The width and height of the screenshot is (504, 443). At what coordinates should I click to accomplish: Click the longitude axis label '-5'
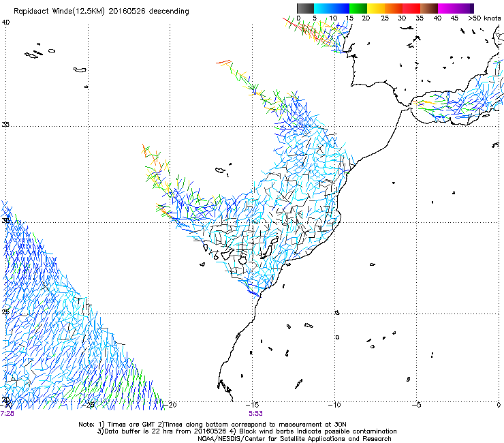[x=417, y=405]
